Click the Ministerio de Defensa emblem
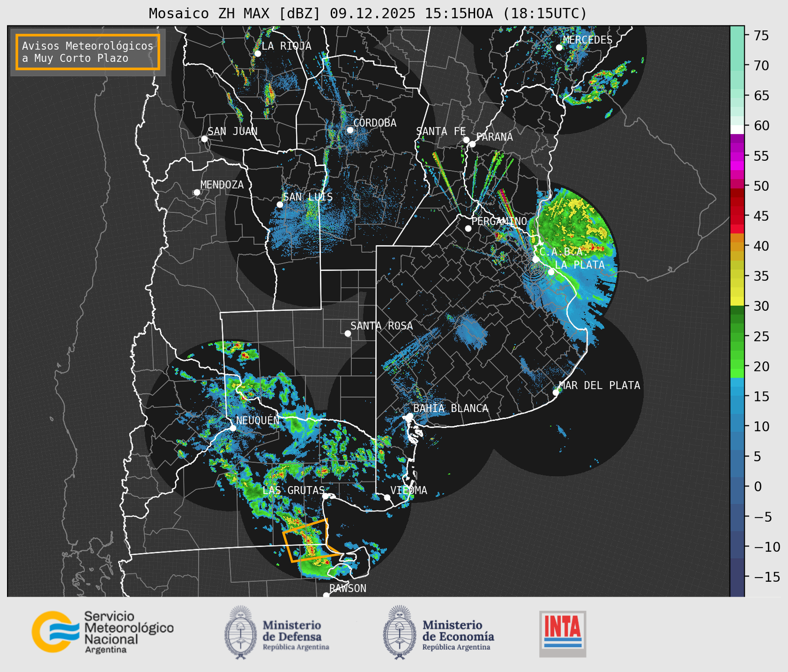 point(241,632)
